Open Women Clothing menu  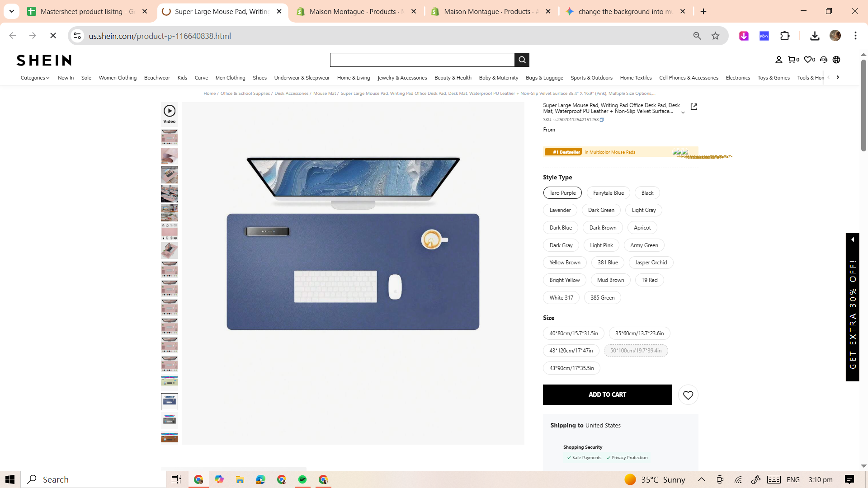click(118, 78)
